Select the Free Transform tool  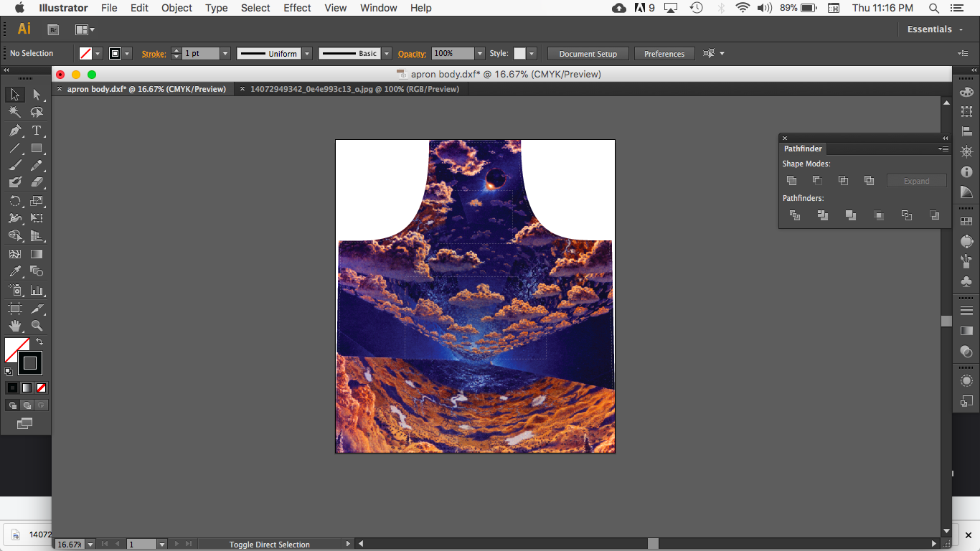click(37, 218)
